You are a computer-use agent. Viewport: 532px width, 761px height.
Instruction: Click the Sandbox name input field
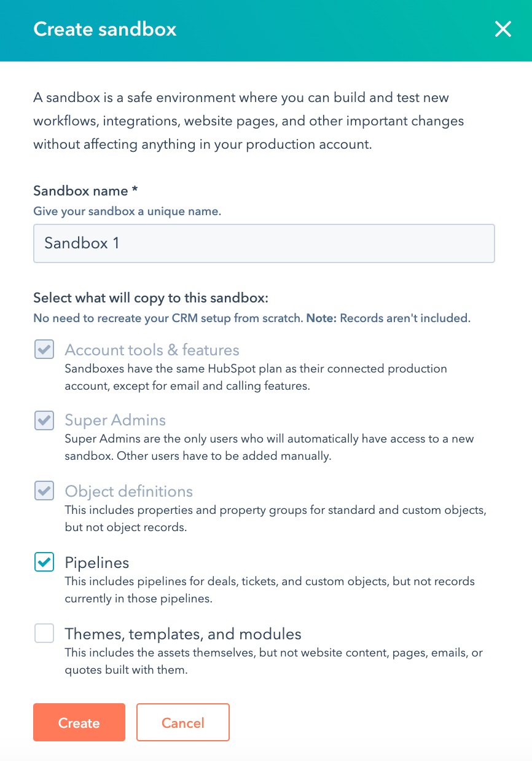[264, 243]
